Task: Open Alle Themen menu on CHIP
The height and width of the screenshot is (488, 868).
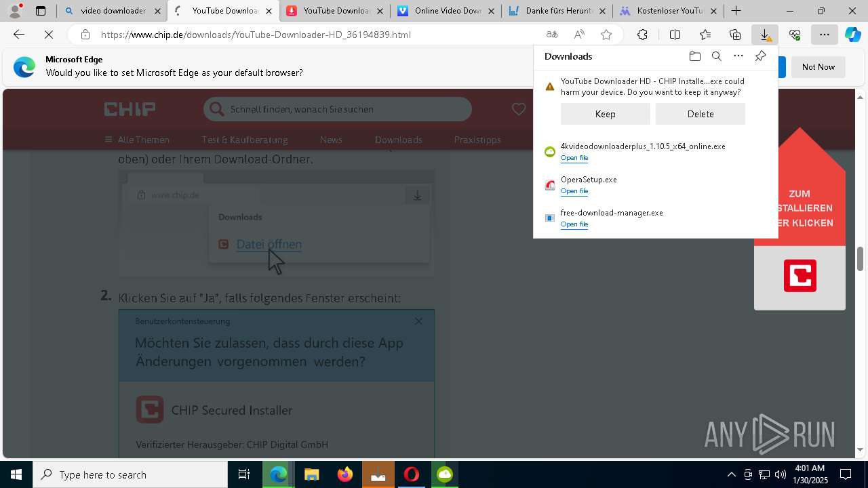Action: (x=137, y=140)
